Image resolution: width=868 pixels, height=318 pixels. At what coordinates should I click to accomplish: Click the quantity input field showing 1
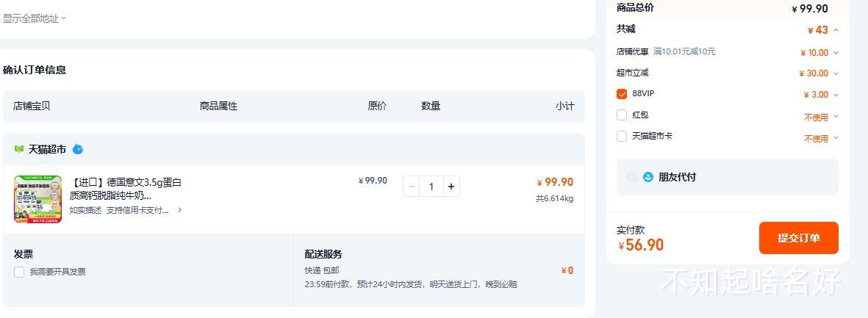(431, 187)
